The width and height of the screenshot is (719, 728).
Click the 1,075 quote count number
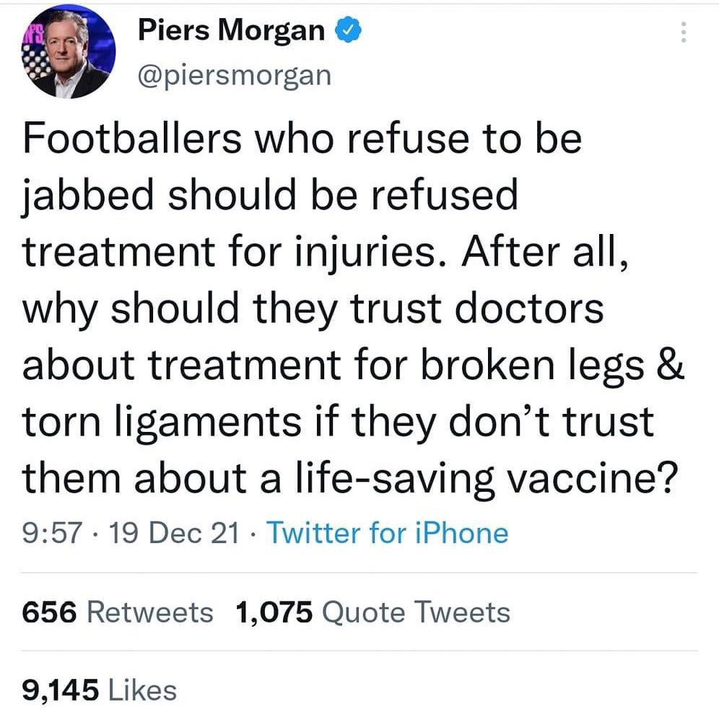click(x=274, y=612)
